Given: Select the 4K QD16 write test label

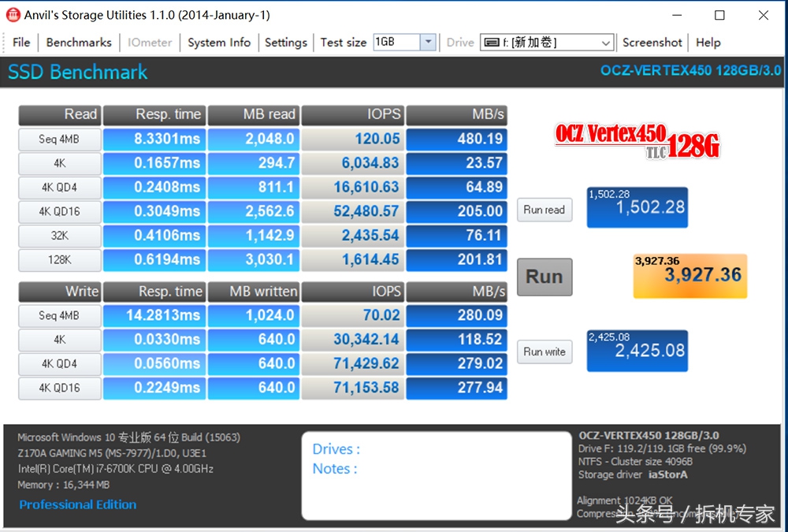Looking at the screenshot, I should (58, 388).
